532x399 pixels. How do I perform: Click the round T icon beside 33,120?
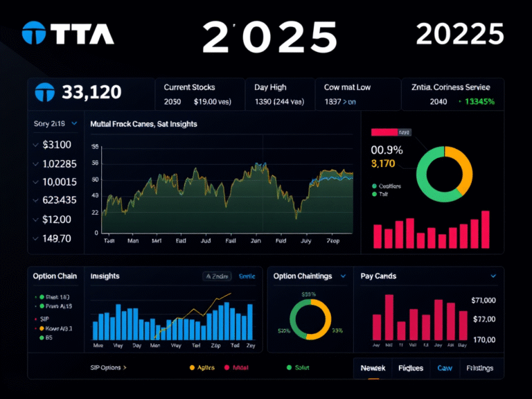click(46, 91)
